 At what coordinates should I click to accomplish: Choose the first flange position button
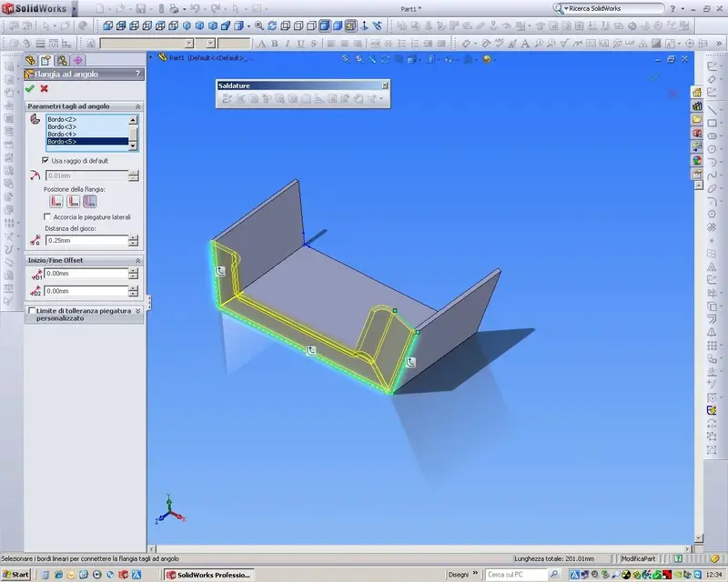click(x=56, y=201)
